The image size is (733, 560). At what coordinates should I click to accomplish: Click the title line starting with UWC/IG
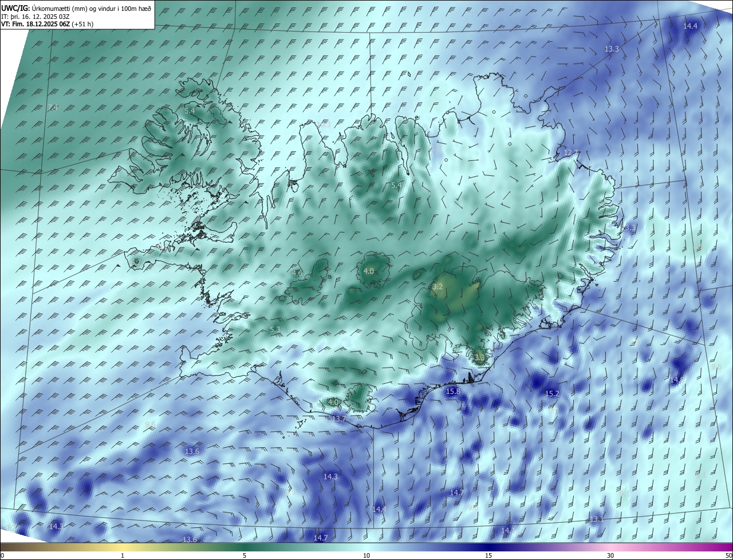point(76,9)
